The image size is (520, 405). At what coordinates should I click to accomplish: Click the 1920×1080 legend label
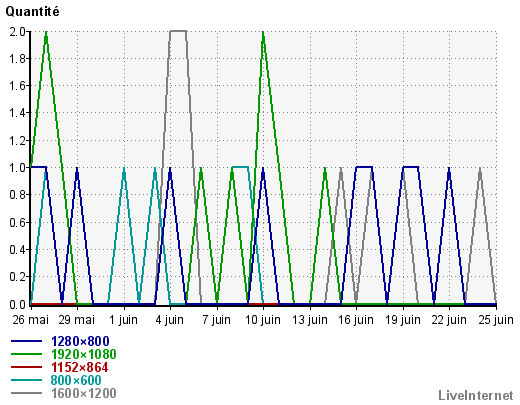(x=83, y=354)
